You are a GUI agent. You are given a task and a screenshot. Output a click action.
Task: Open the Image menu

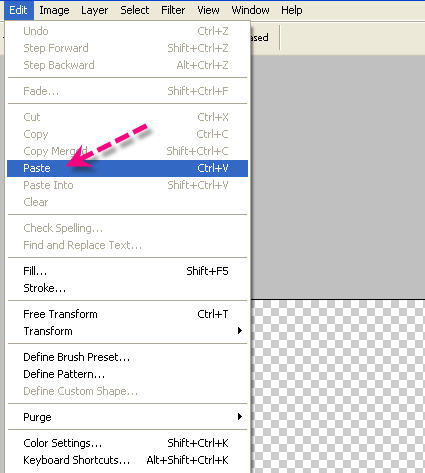54,10
